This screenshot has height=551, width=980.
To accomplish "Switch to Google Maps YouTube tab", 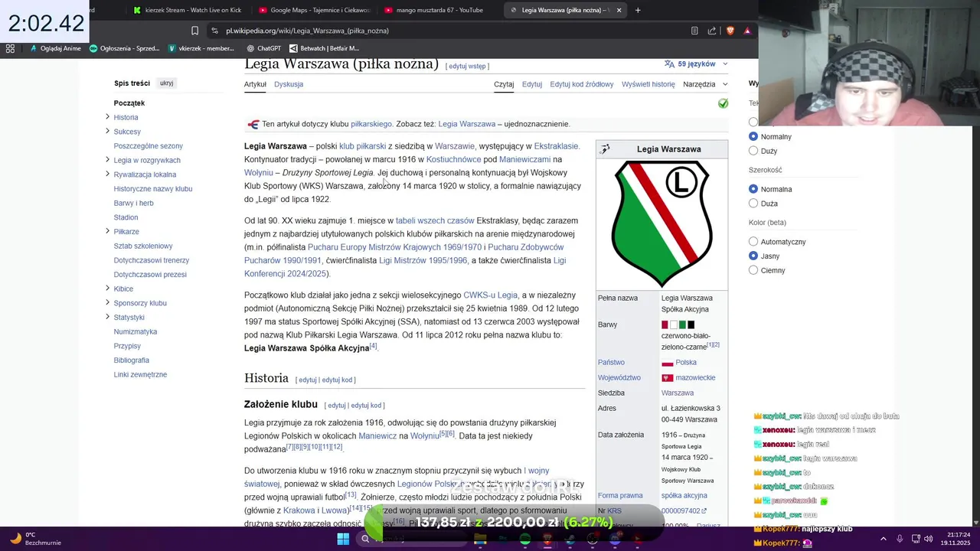I will pyautogui.click(x=314, y=10).
